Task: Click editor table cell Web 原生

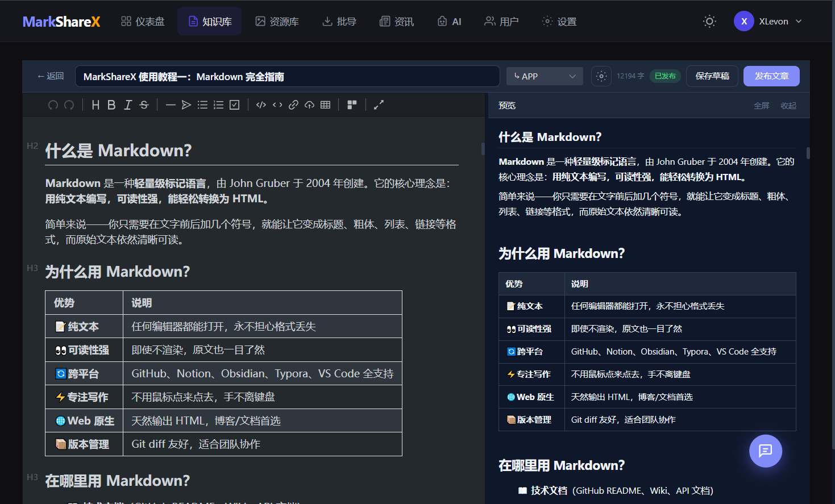Action: pyautogui.click(x=84, y=421)
